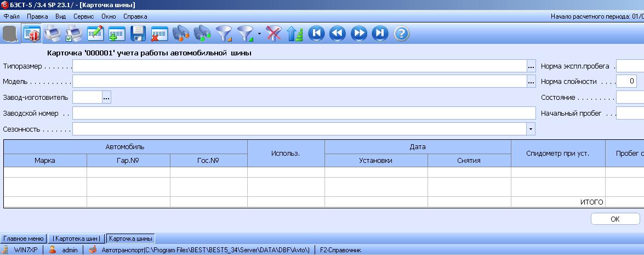Go to the last record
This screenshot has width=644, height=255.
click(x=380, y=34)
